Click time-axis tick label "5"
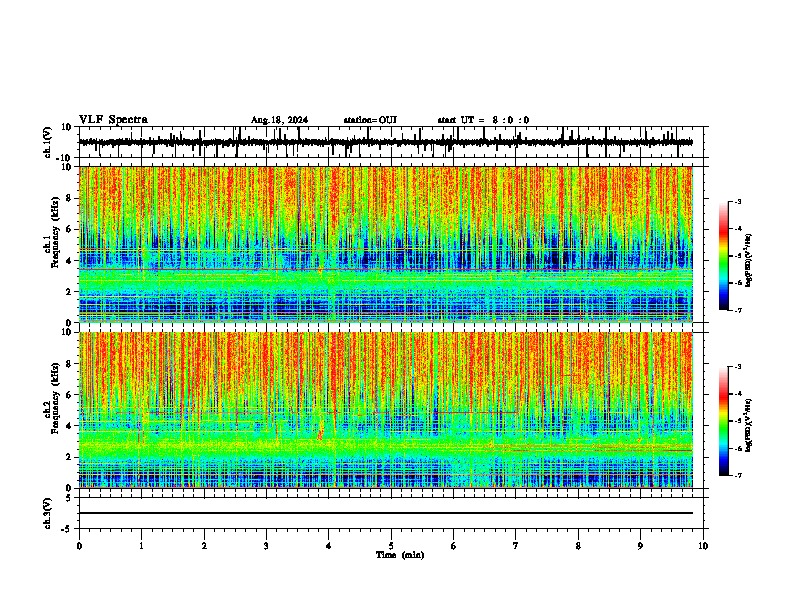The height and width of the screenshot is (612, 792). click(391, 546)
